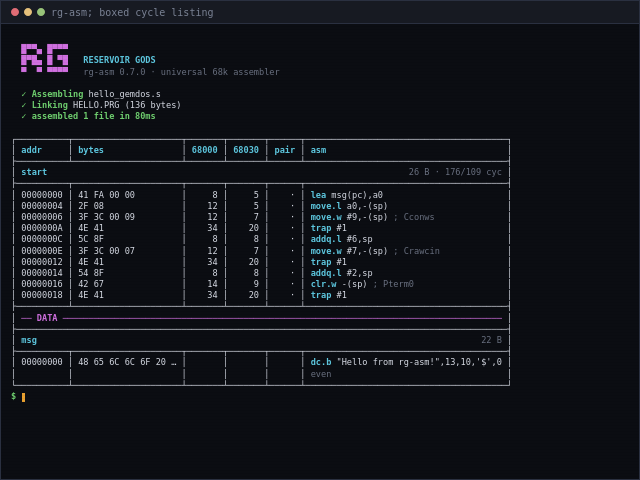The image size is (640, 480).
Task: Click the 'bytes' column header
Action: [x=91, y=150]
